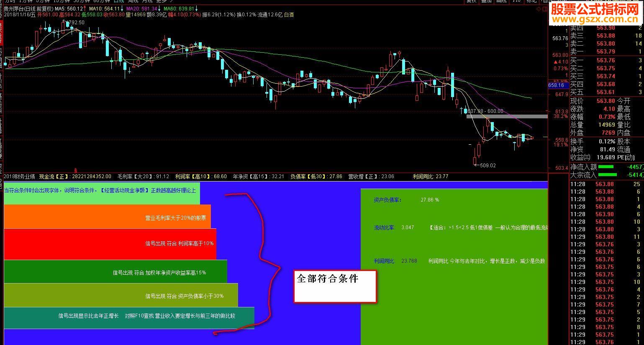Viewport: 644px width, 345px height.
Task: Click the MA5: 560.12 label
Action: [69, 9]
